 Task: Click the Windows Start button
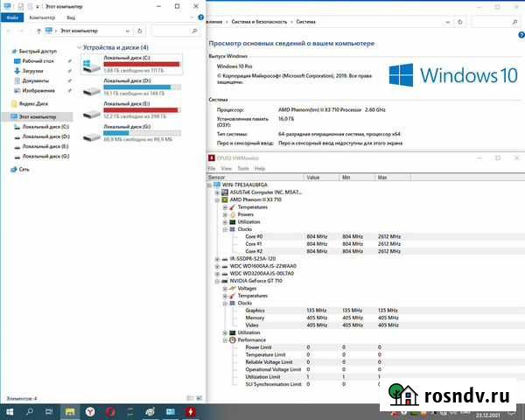[x=9, y=410]
